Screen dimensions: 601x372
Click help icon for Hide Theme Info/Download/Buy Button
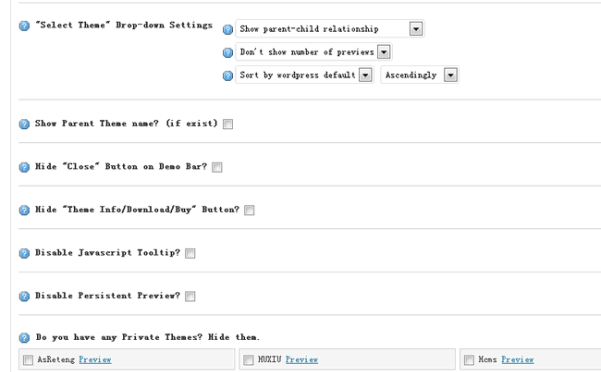point(24,210)
